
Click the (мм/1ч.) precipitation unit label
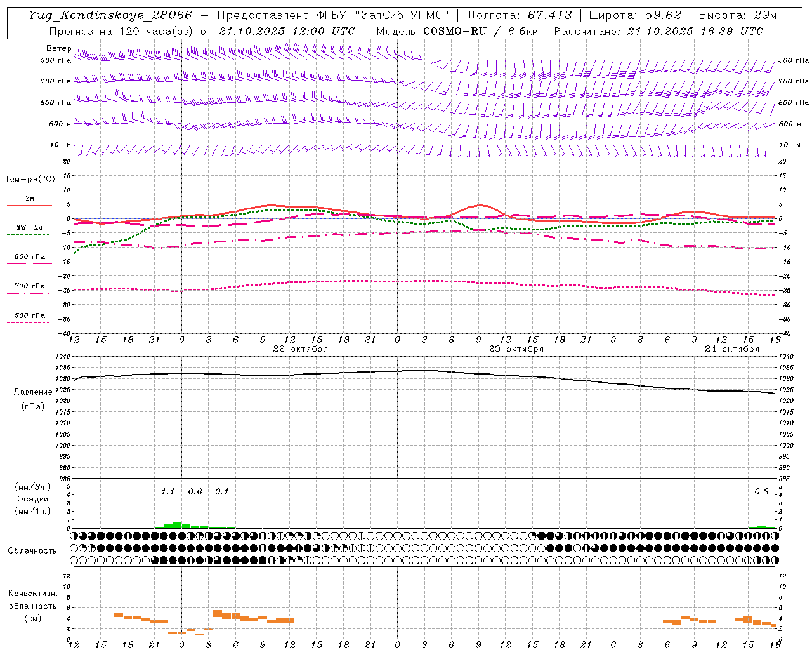tap(33, 511)
